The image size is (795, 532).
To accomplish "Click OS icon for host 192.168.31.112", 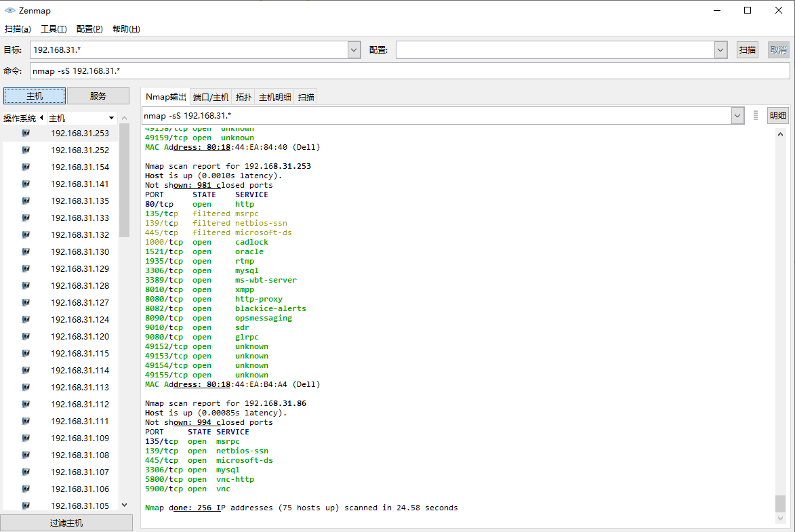I will pyautogui.click(x=26, y=404).
